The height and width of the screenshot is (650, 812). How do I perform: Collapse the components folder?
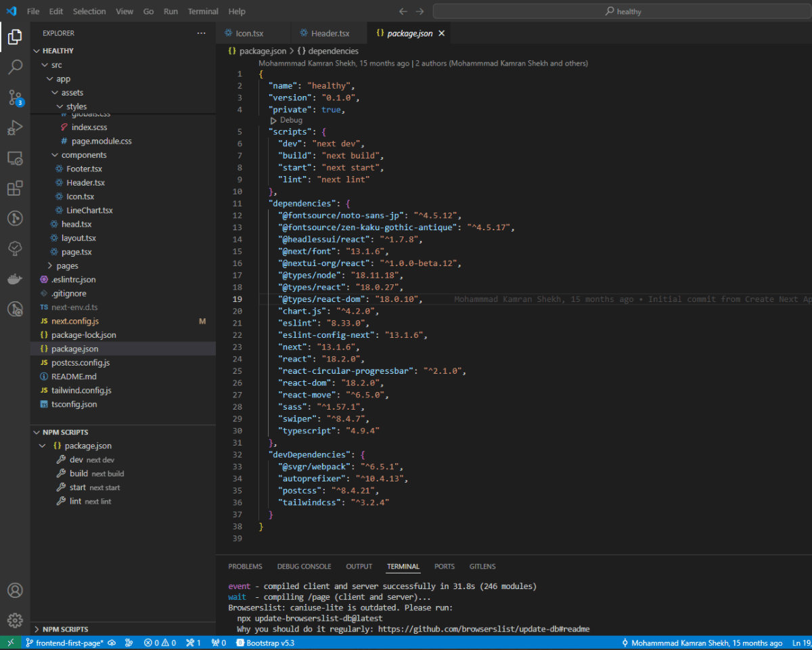click(84, 155)
